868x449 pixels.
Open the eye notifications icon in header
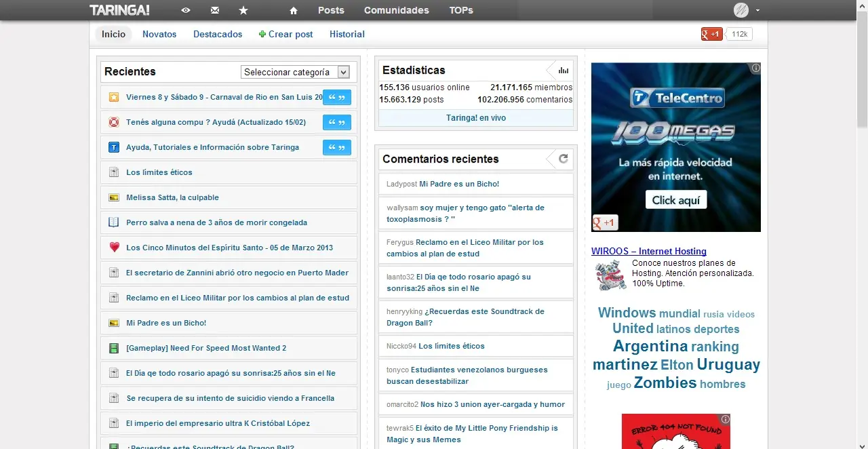pyautogui.click(x=186, y=10)
